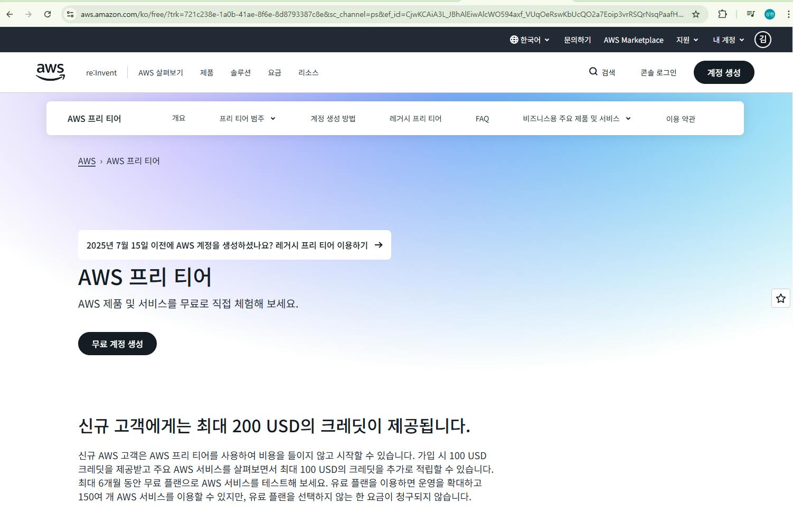The image size is (793, 532).
Task: Open the 개요 section tab
Action: (178, 118)
